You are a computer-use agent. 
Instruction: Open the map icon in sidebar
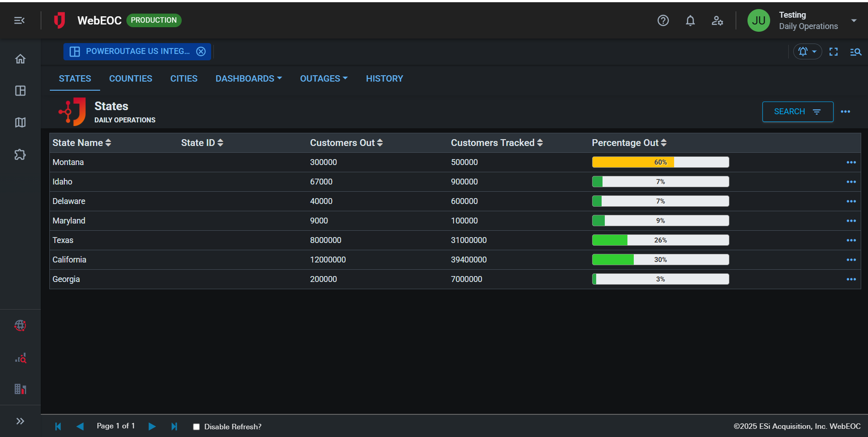tap(20, 122)
